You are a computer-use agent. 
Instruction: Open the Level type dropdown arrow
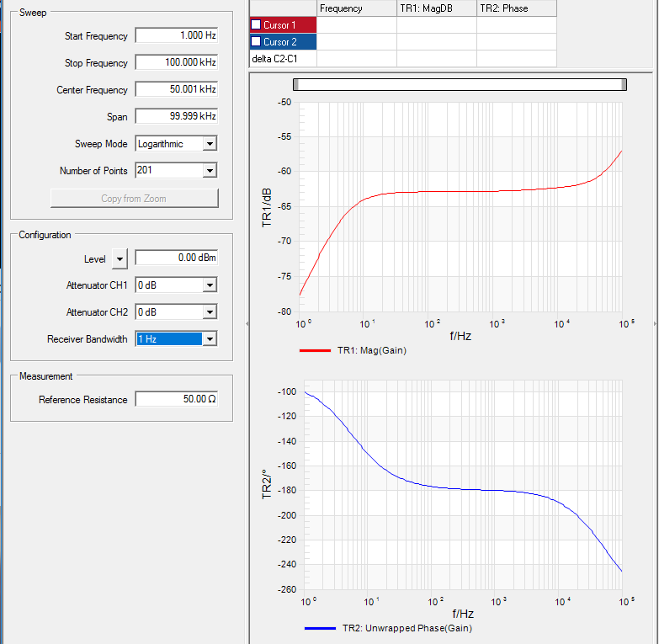[120, 259]
